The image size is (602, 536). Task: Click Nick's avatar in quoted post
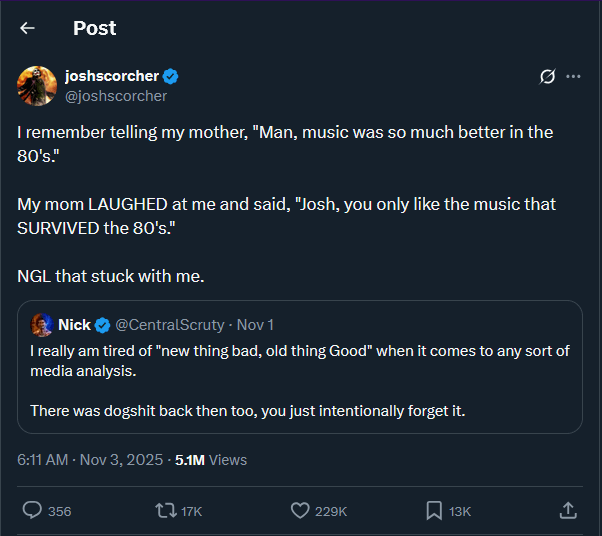[x=42, y=325]
